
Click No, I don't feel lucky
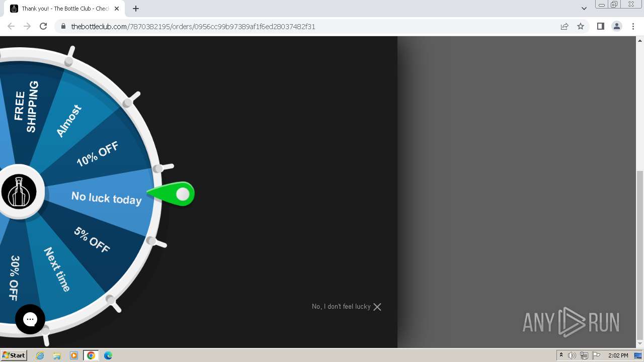[341, 307]
